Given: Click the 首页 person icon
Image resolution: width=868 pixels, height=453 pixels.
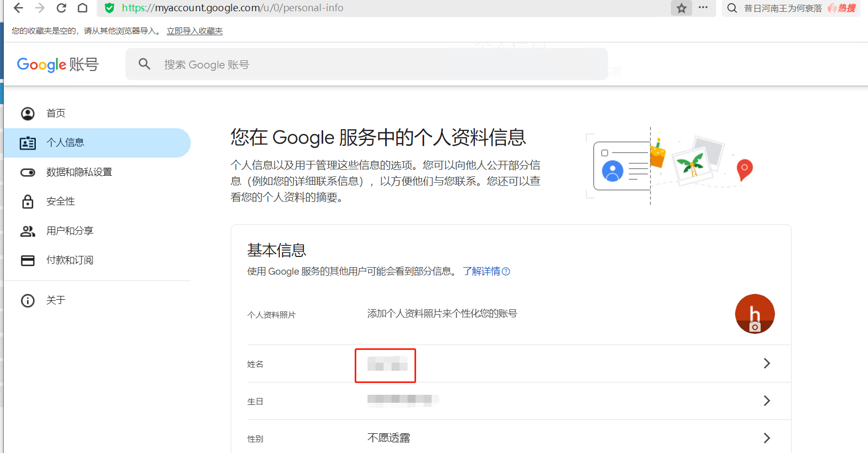Looking at the screenshot, I should click(28, 113).
